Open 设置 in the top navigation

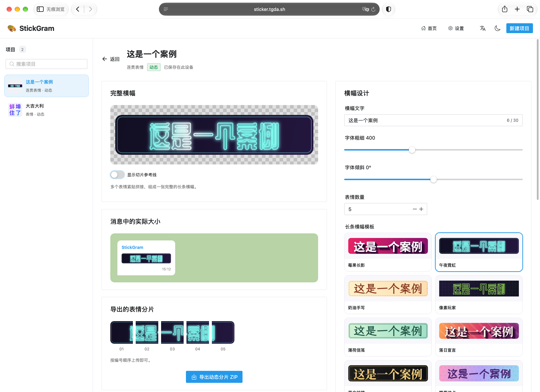click(x=456, y=28)
